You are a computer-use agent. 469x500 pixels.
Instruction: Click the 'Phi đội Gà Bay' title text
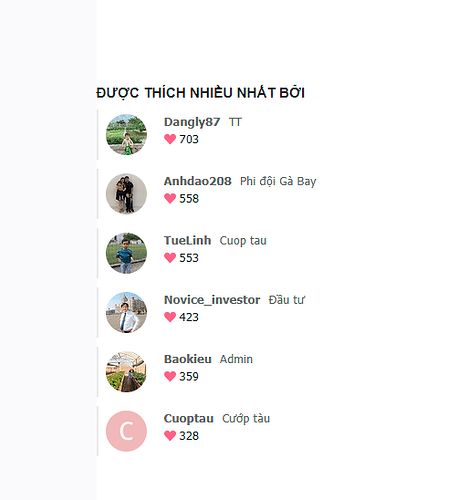(278, 181)
